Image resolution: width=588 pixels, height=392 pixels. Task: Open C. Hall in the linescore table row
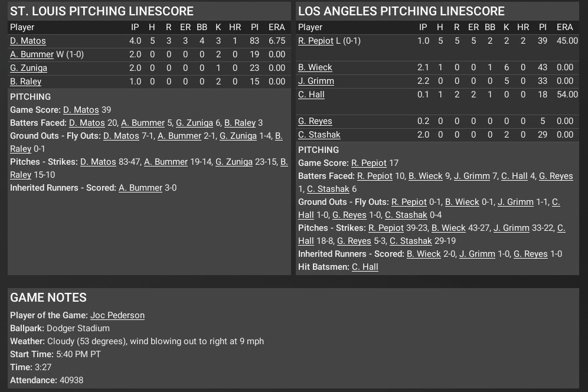[x=311, y=94]
